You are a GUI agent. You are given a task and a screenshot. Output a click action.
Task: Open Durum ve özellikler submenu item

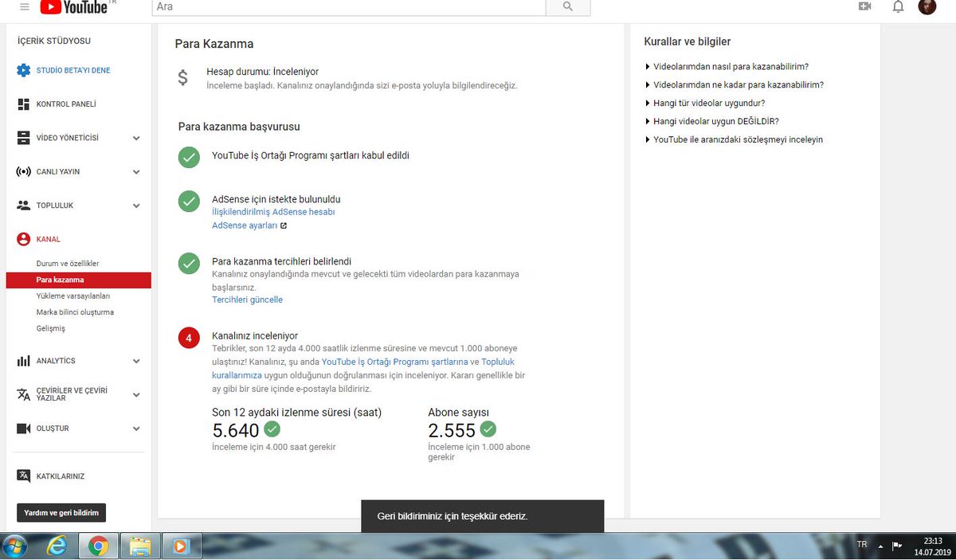click(68, 264)
